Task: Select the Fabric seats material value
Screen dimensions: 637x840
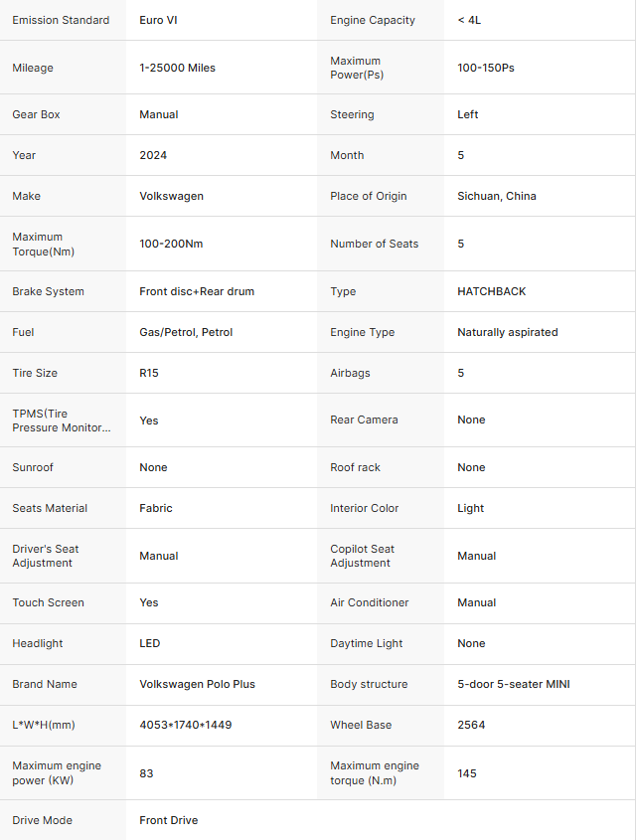Action: pos(156,508)
